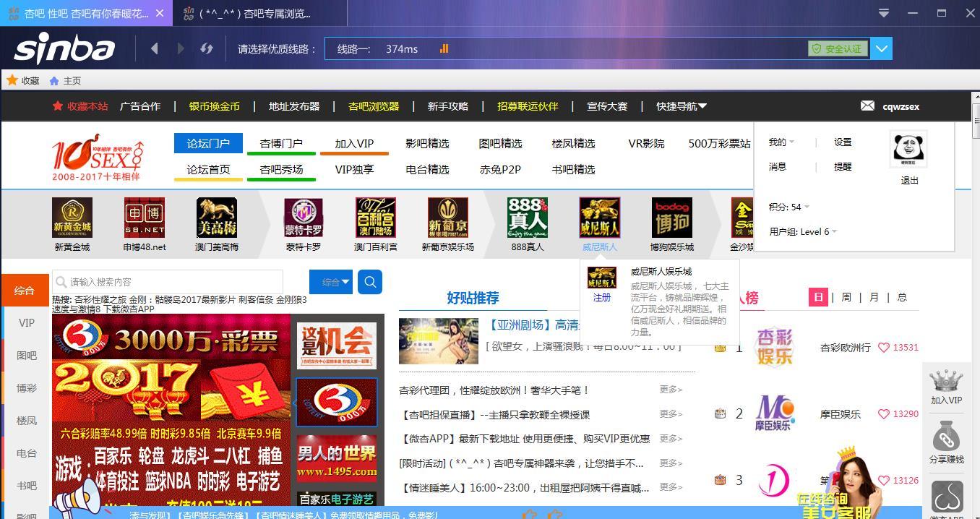Click into the search input field

tap(168, 282)
